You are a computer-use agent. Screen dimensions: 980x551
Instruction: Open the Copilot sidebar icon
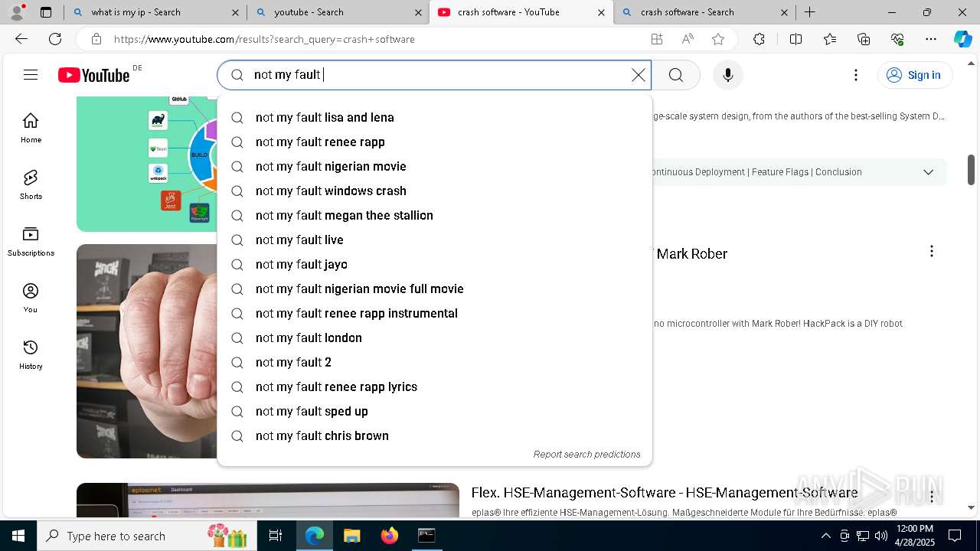click(963, 39)
